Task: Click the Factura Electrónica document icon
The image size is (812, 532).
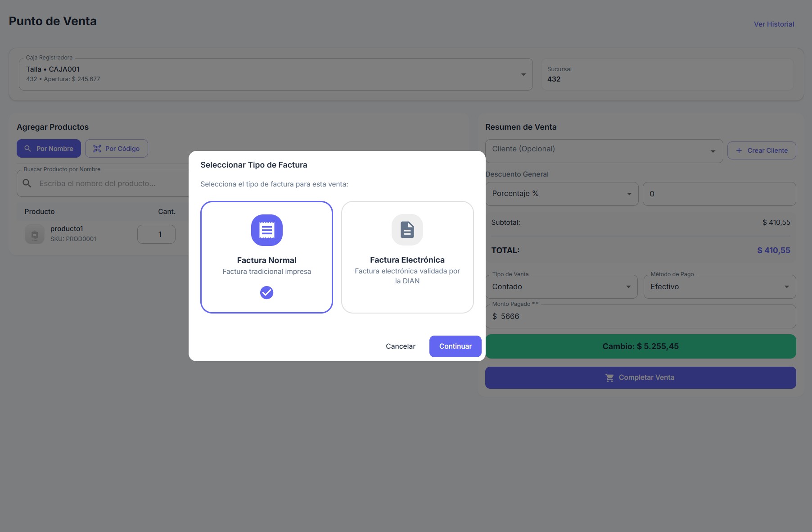Action: click(x=407, y=230)
